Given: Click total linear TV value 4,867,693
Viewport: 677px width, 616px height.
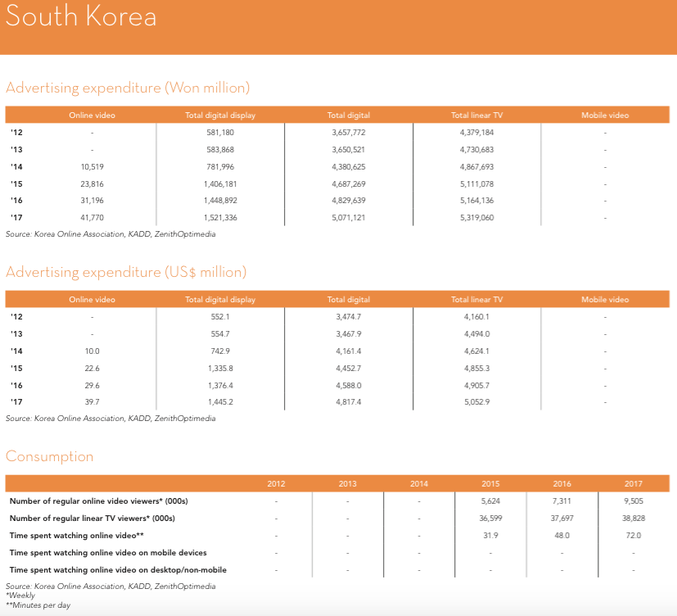Looking at the screenshot, I should [476, 167].
